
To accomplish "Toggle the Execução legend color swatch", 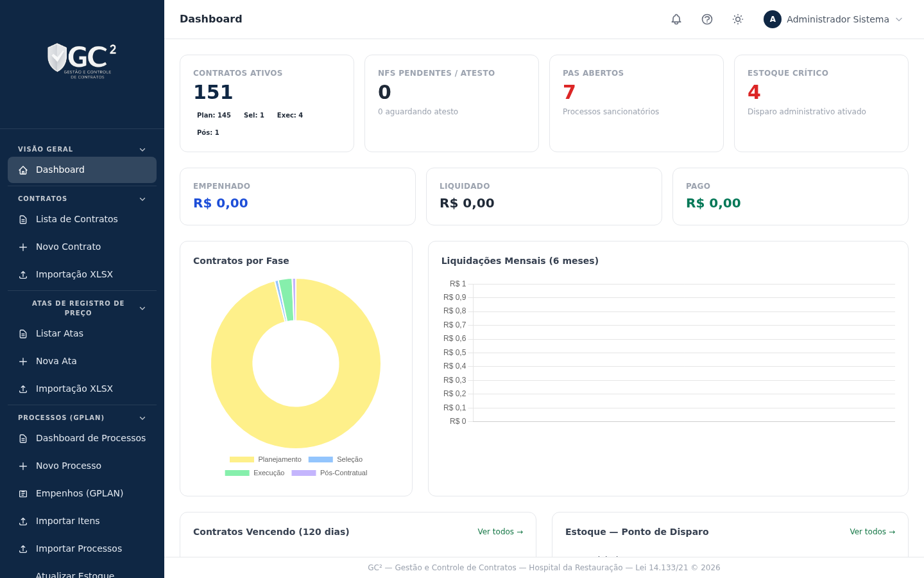I will [x=237, y=473].
